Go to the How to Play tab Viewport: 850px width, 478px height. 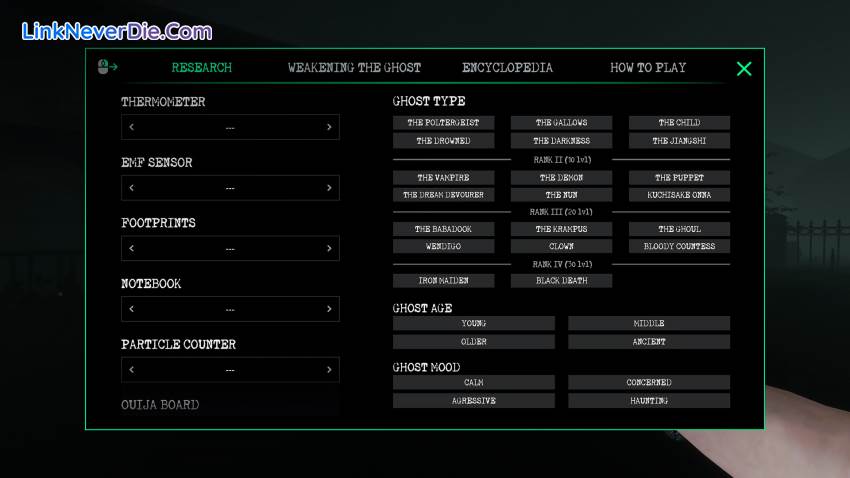pyautogui.click(x=648, y=68)
